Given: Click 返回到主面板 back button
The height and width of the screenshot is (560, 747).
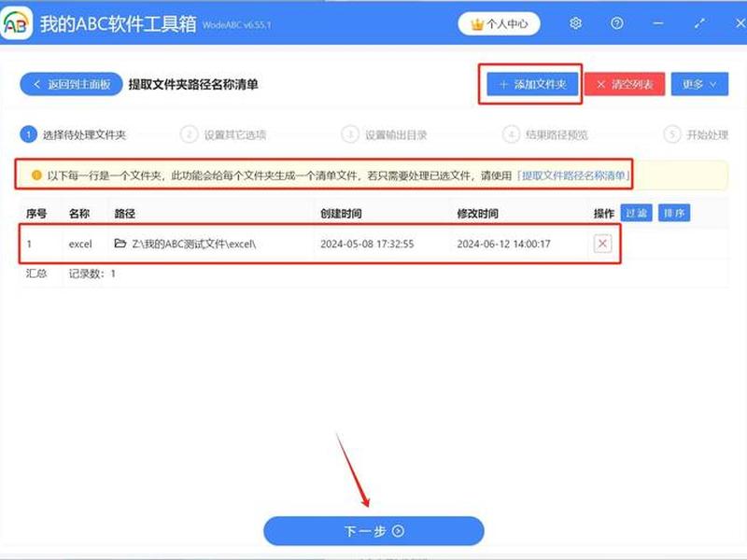Looking at the screenshot, I should click(x=71, y=84).
